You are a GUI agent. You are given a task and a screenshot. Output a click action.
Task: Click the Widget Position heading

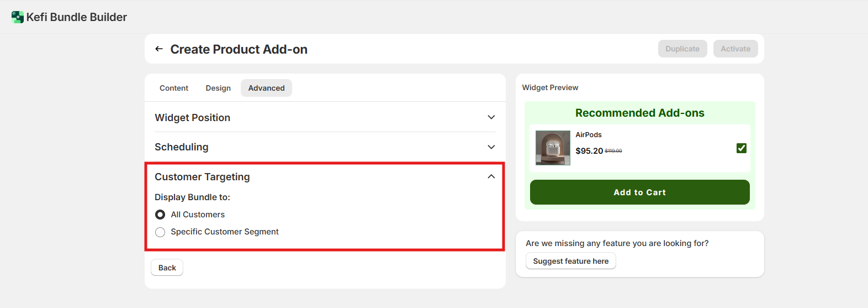point(192,118)
